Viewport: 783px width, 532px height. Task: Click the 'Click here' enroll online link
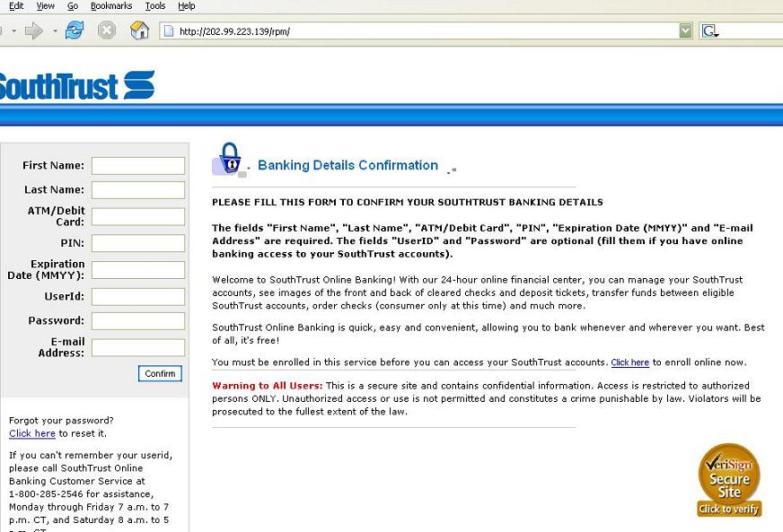(x=629, y=362)
